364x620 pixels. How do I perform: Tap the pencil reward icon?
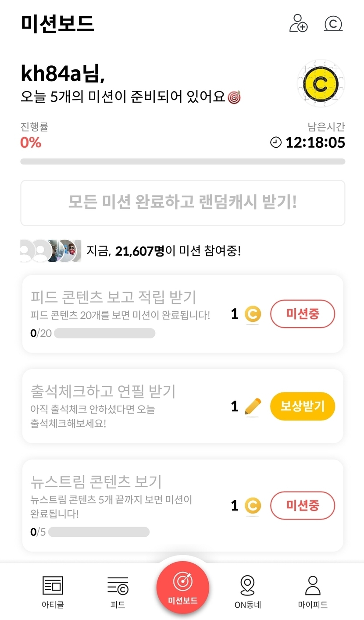coord(252,407)
